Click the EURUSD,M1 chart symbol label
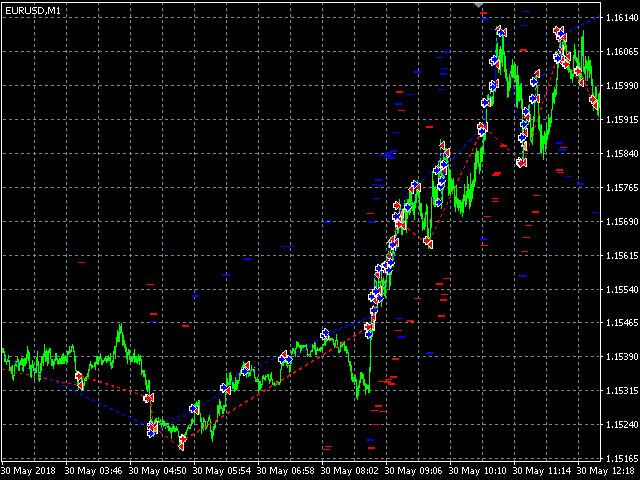Image resolution: width=640 pixels, height=480 pixels. [x=33, y=11]
